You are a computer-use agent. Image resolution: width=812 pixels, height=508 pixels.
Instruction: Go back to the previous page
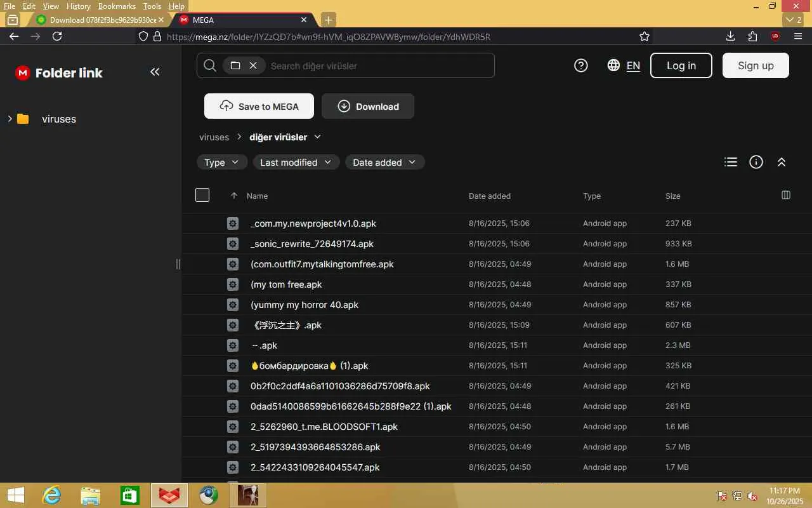[x=14, y=36]
